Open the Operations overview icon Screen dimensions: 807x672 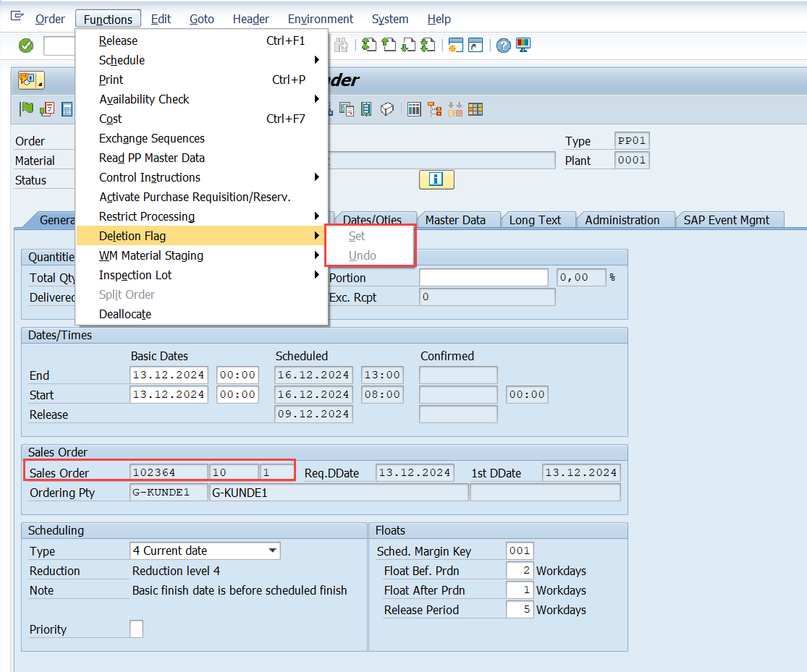click(x=366, y=109)
